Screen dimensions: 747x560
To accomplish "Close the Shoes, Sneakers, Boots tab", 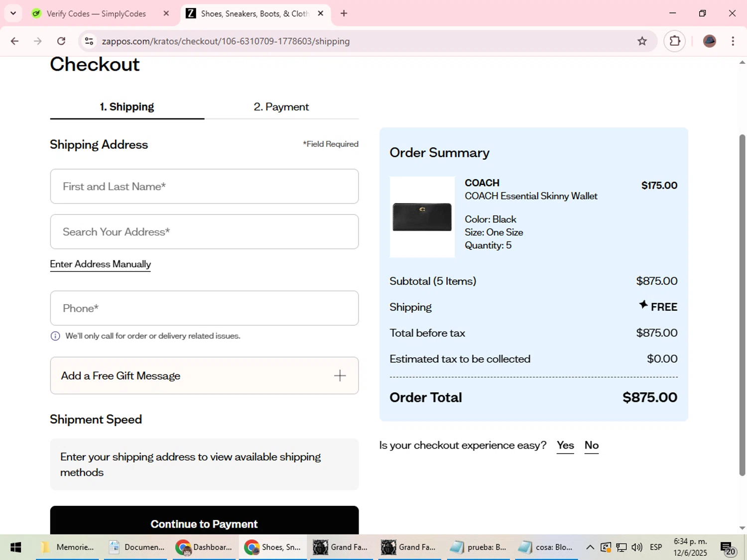I will 321,13.
